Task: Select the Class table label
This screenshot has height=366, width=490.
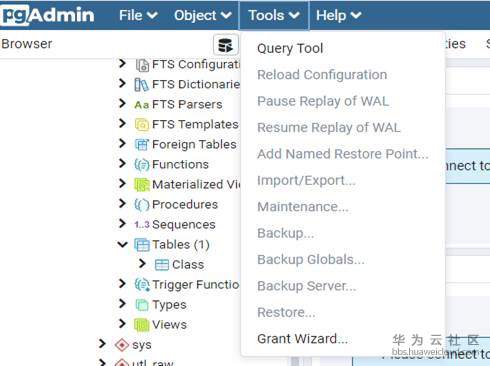Action: pos(188,264)
